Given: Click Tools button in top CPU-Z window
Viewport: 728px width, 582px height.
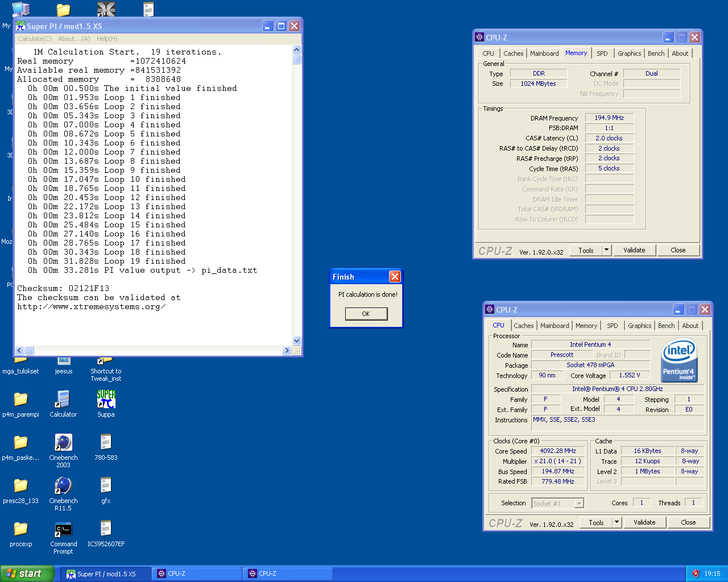Looking at the screenshot, I should coord(586,250).
